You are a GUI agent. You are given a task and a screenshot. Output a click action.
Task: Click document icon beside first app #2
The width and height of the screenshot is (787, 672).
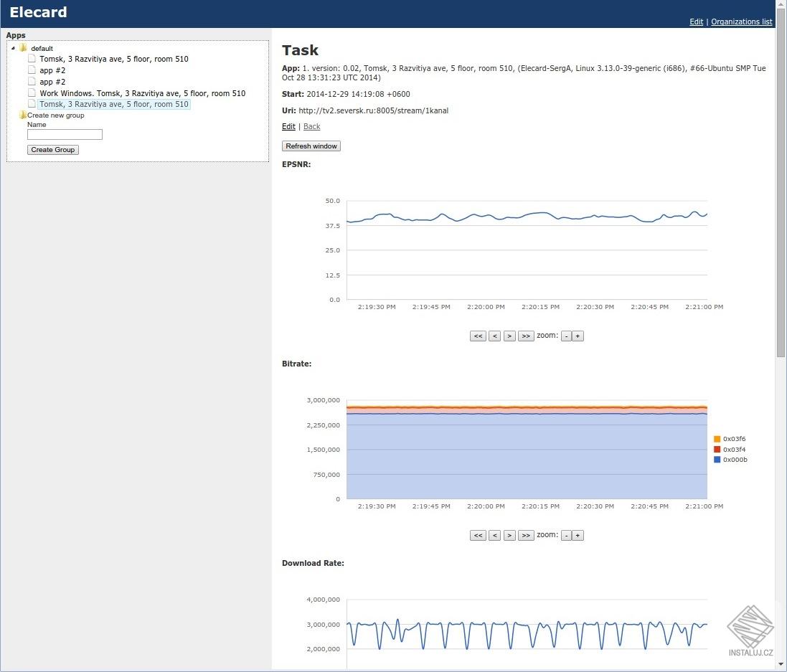[x=32, y=70]
